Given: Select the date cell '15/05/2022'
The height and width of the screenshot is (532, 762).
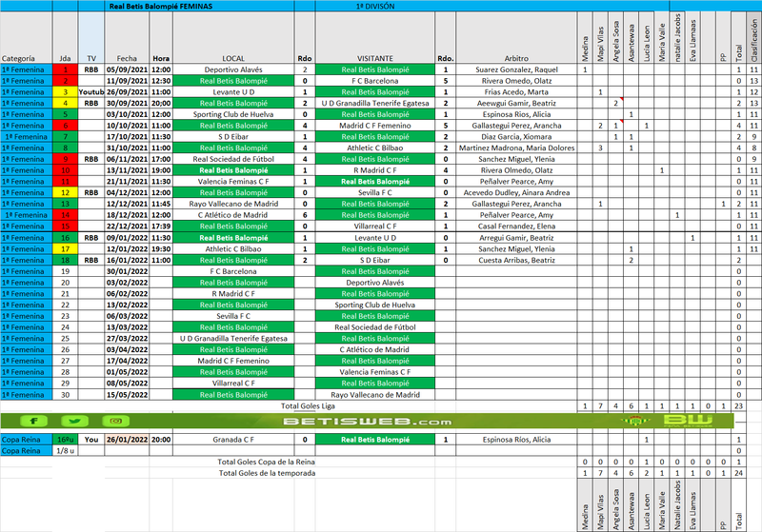Looking at the screenshot, I should [127, 395].
